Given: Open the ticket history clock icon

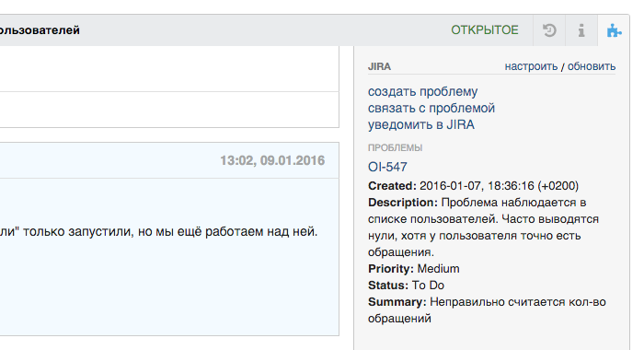Looking at the screenshot, I should click(x=549, y=30).
